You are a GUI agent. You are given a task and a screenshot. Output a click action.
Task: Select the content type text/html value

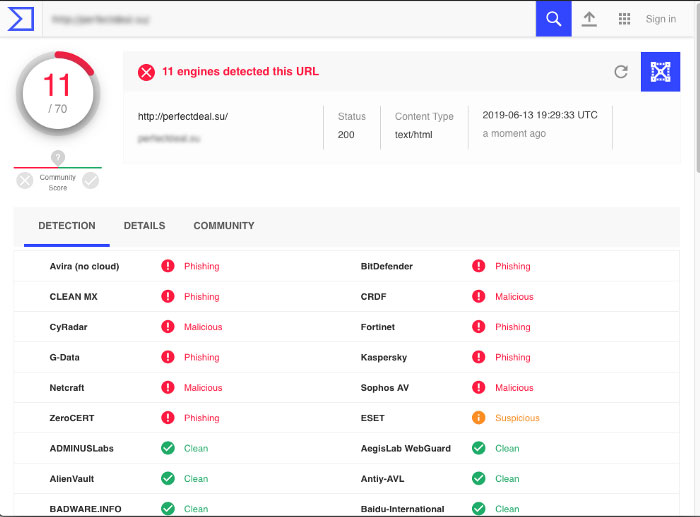pos(413,135)
